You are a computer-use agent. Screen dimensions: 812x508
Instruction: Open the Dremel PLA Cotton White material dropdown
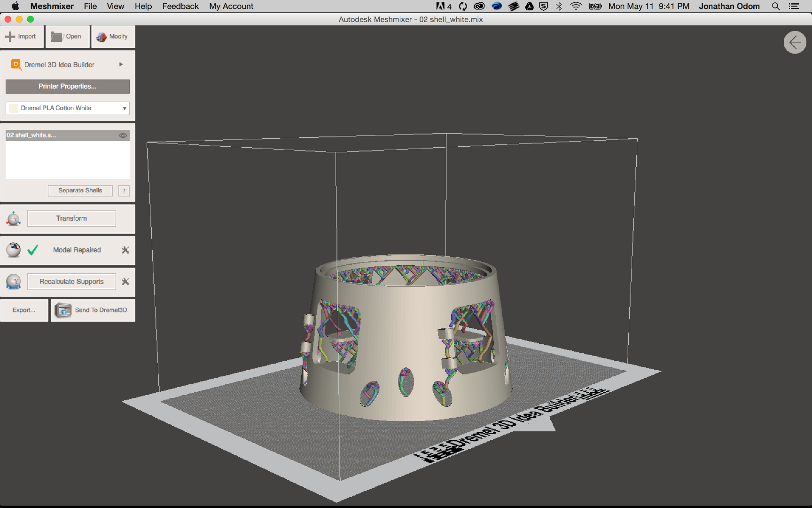point(68,108)
